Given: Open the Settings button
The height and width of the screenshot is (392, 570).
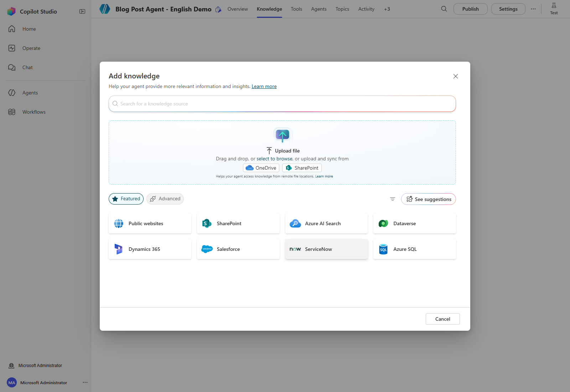Looking at the screenshot, I should click(x=508, y=9).
